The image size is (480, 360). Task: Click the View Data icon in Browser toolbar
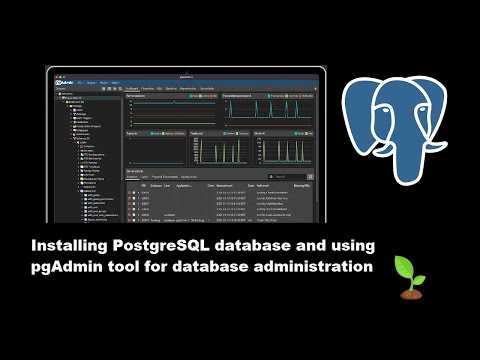point(109,89)
